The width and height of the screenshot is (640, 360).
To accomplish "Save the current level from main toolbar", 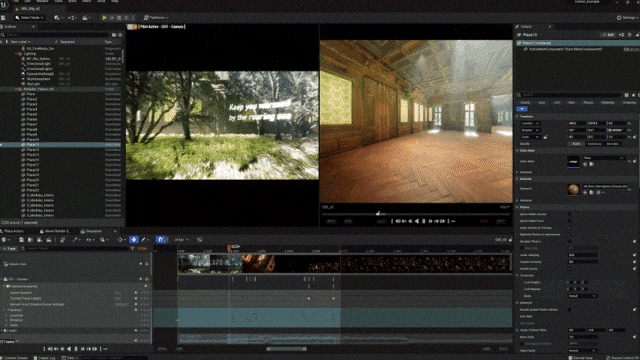I will [3, 18].
